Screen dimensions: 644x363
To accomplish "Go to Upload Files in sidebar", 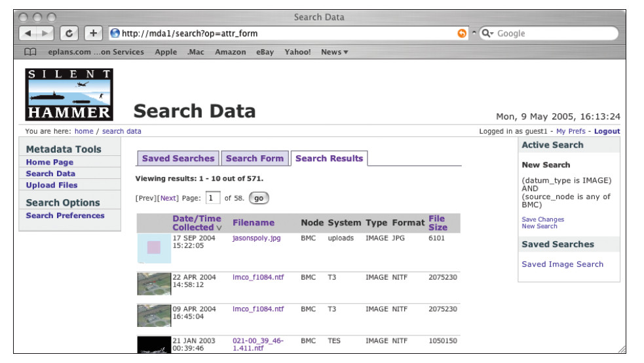I will click(51, 185).
